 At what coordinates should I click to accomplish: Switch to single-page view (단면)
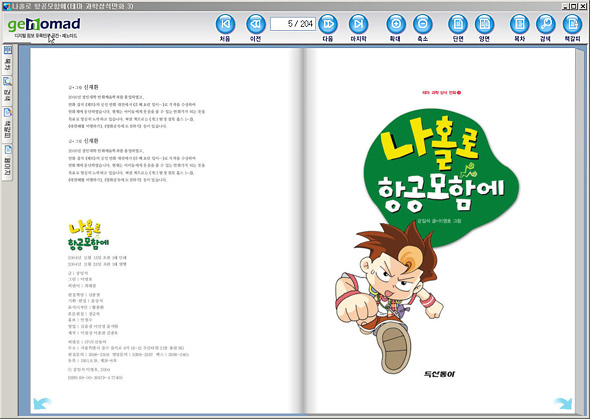coord(458,24)
